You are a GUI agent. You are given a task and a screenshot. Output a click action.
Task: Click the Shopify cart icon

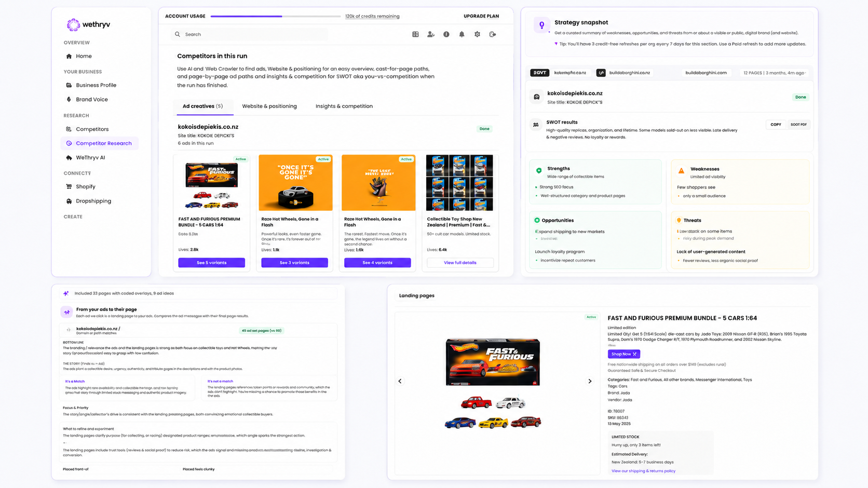point(69,186)
